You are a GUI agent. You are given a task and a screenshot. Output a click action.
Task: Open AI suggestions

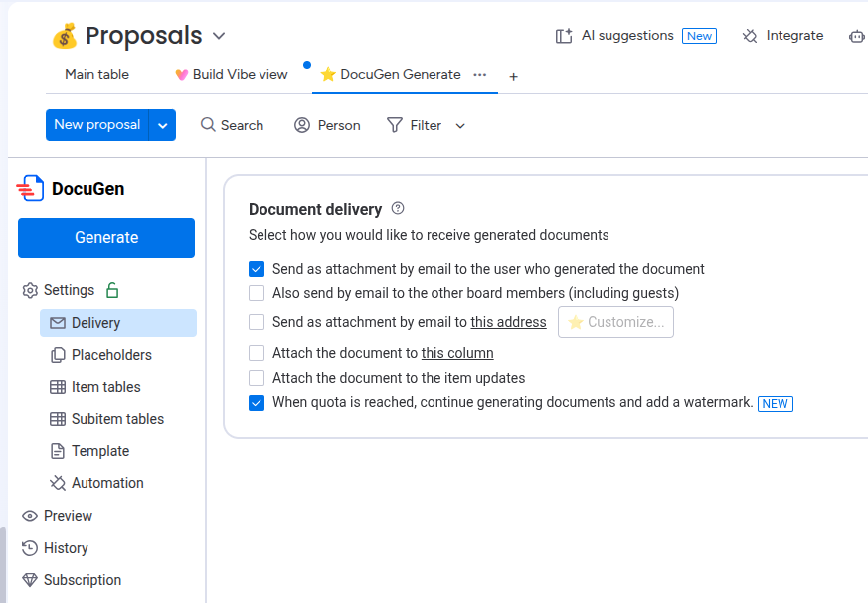pos(627,36)
